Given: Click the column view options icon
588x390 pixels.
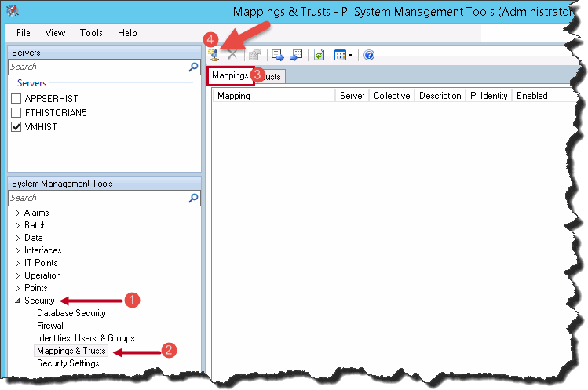Looking at the screenshot, I should click(x=340, y=56).
